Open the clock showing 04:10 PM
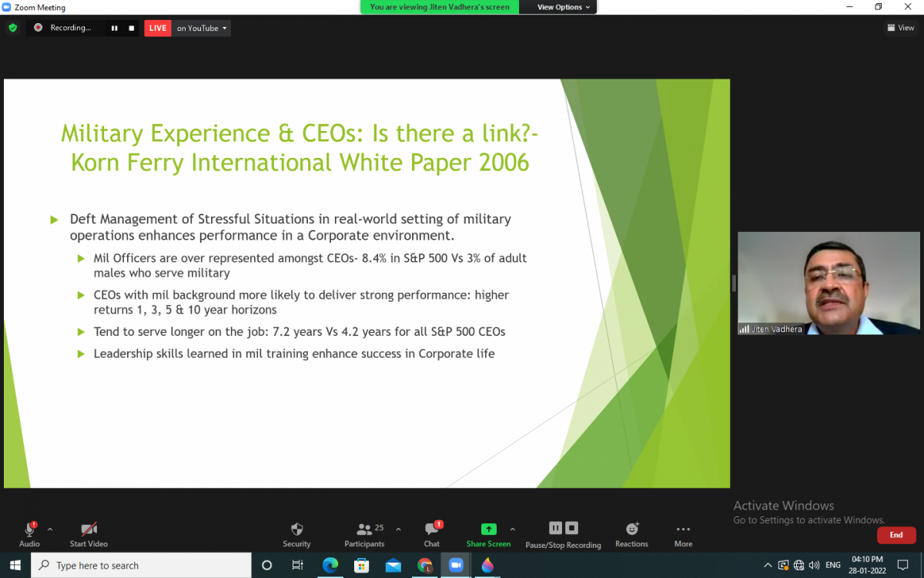Image resolution: width=924 pixels, height=578 pixels. point(869,565)
